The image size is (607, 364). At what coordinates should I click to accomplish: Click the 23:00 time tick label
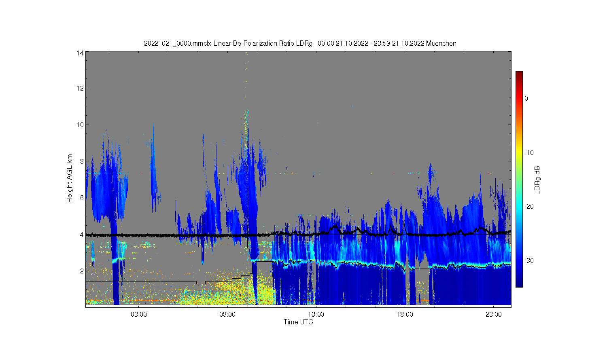(493, 315)
